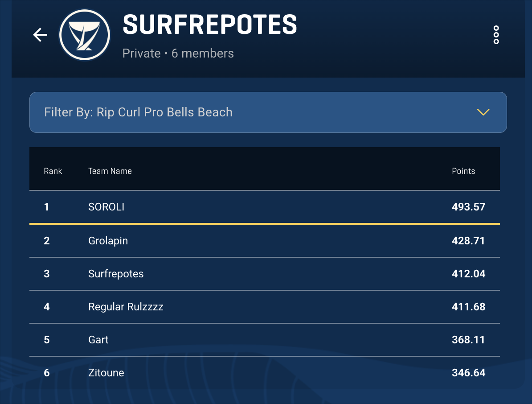Click the 428.71 points for Grolapin
Screen dimensions: 532x404
point(468,241)
